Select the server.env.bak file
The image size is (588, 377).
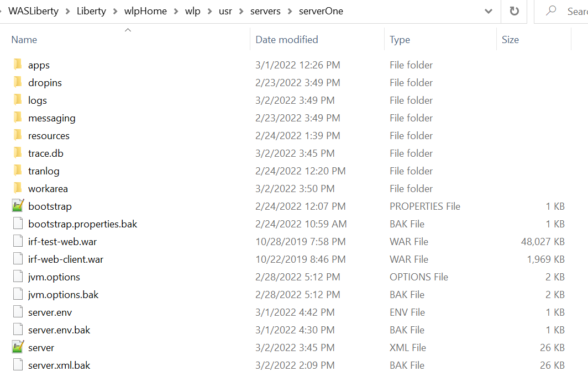(x=59, y=330)
